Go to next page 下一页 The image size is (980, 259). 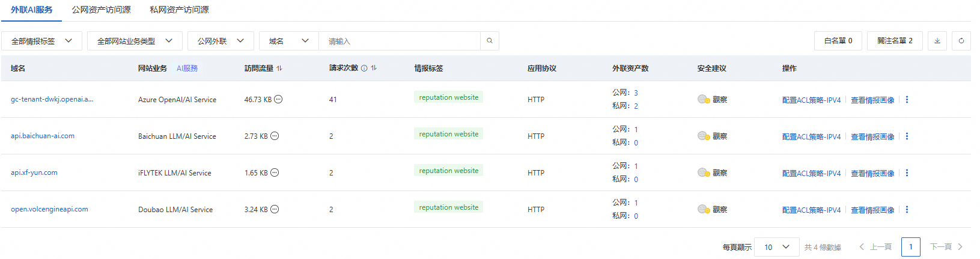pos(946,247)
